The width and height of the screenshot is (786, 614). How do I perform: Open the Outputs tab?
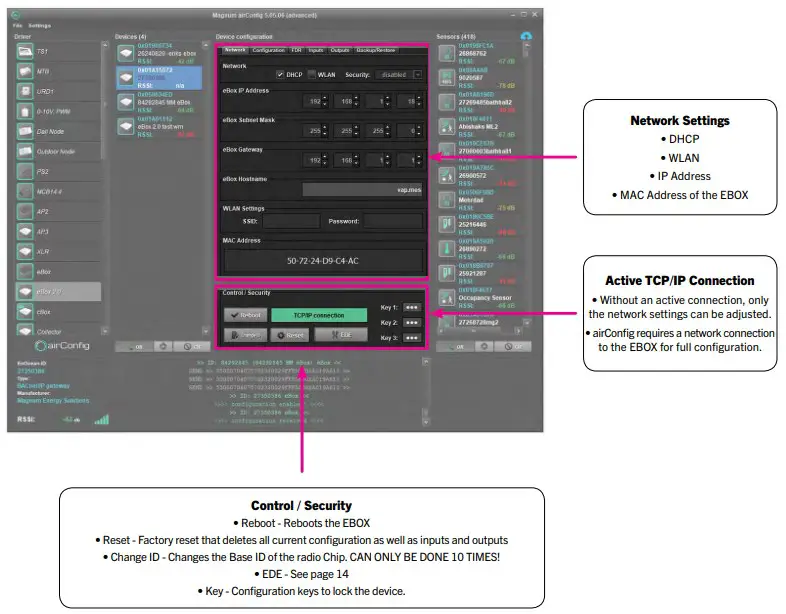tap(340, 50)
